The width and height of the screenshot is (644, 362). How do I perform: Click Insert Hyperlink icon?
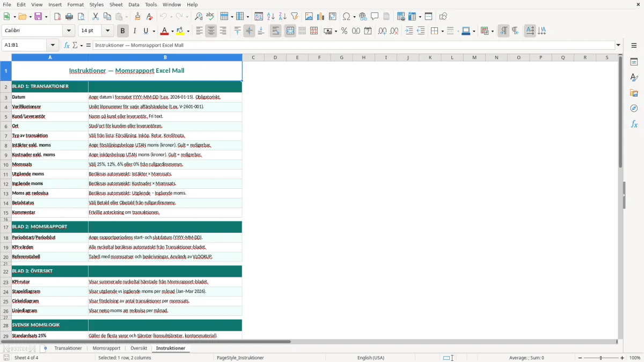click(363, 17)
